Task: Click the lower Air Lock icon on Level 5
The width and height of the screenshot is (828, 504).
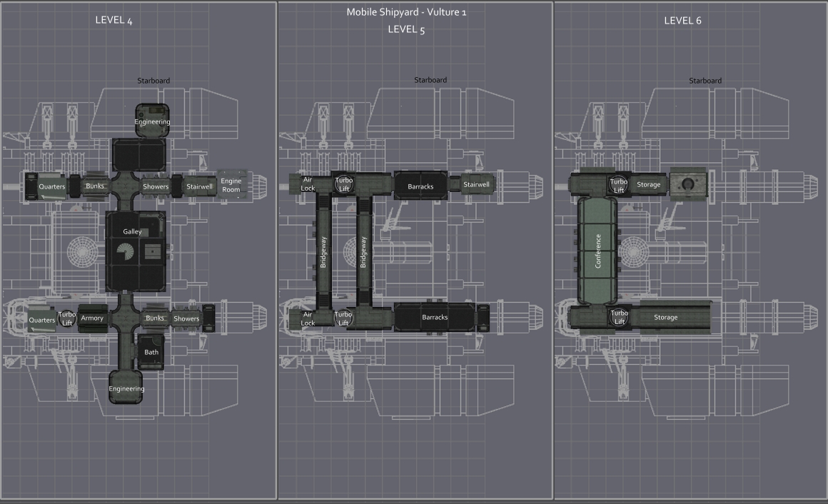Action: point(308,318)
